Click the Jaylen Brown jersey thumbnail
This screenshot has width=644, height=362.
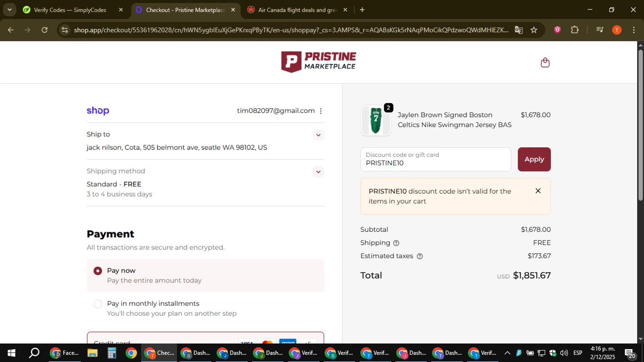(376, 121)
